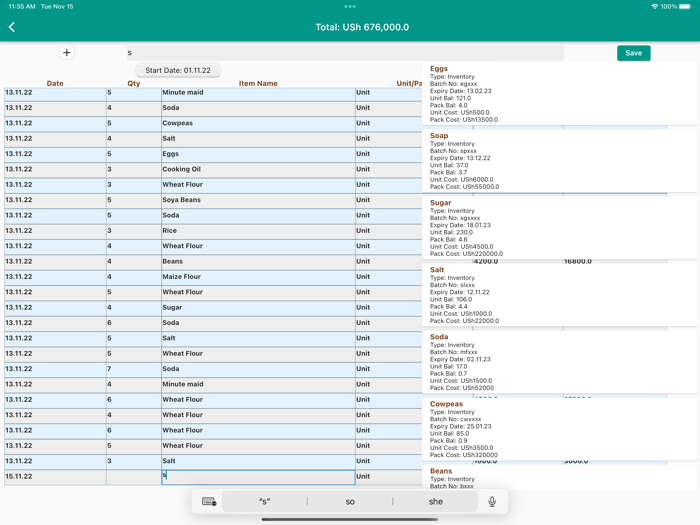The width and height of the screenshot is (700, 525).
Task: Click the Beans item name cell
Action: 258,262
